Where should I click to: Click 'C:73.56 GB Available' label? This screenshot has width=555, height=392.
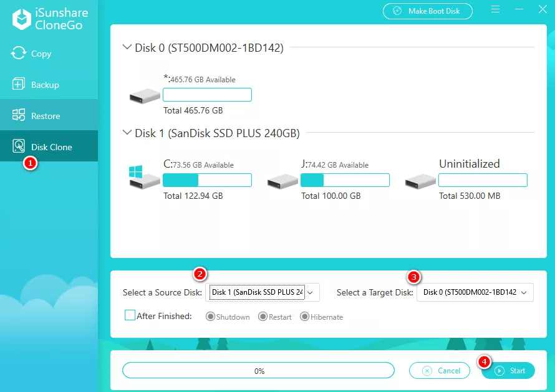coord(198,164)
